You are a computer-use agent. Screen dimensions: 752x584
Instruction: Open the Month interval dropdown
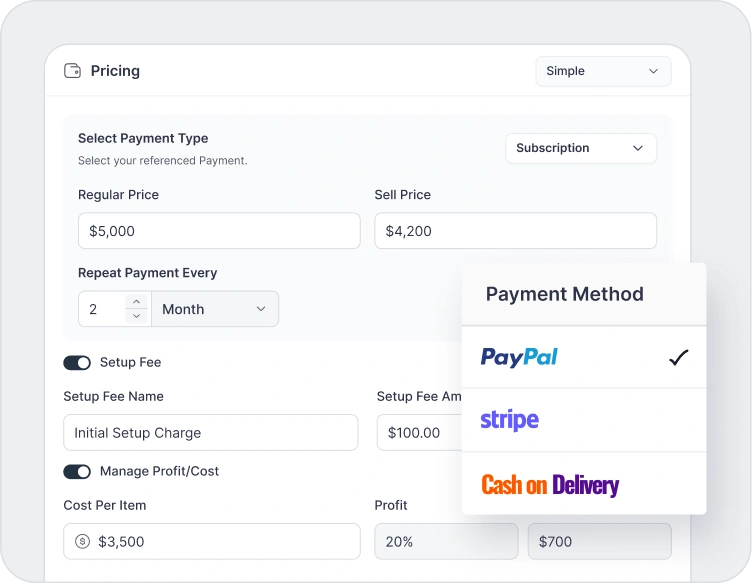tap(215, 309)
